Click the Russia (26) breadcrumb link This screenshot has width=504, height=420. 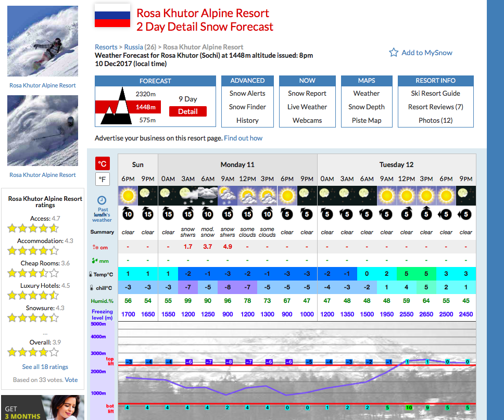tap(140, 47)
